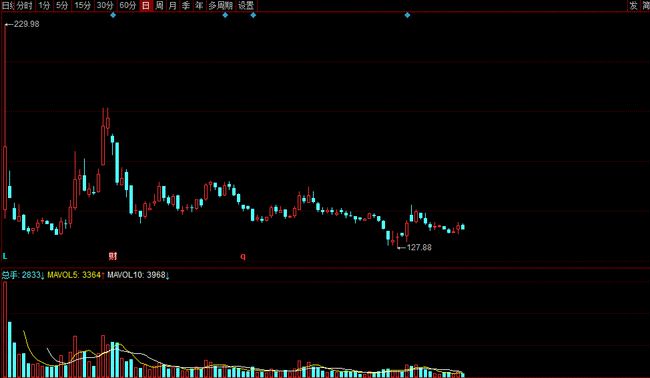Click the cyan L marker at chart bottom-left
The height and width of the screenshot is (378, 650).
(5, 256)
